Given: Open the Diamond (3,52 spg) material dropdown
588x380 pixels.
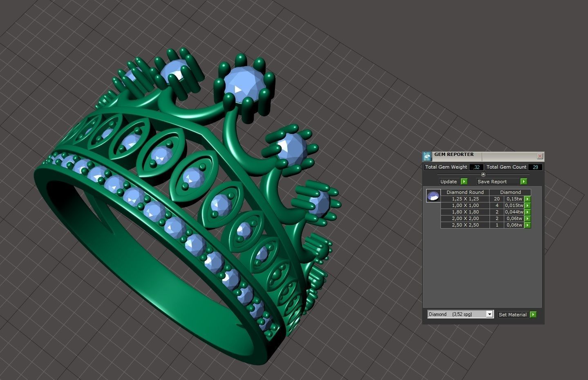Looking at the screenshot, I should (461, 314).
